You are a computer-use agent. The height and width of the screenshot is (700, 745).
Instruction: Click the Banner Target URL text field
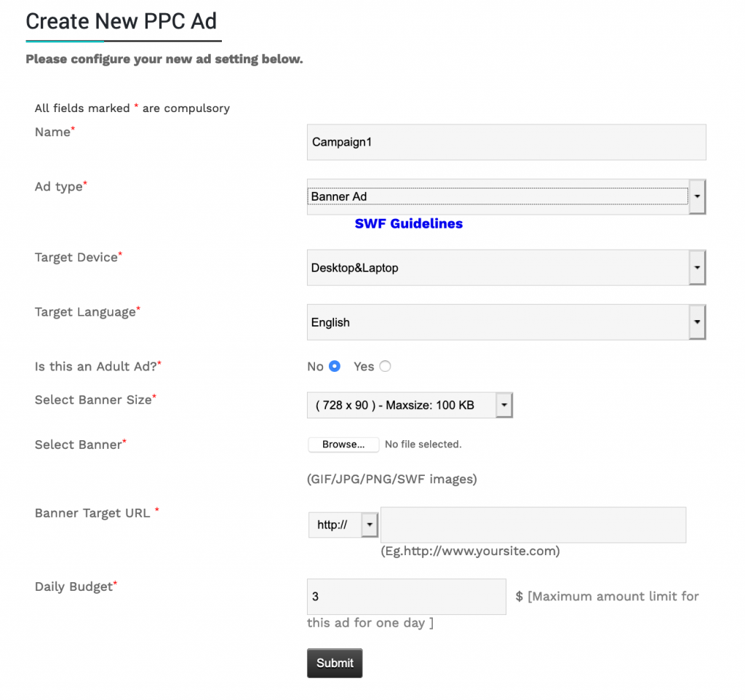[533, 525]
